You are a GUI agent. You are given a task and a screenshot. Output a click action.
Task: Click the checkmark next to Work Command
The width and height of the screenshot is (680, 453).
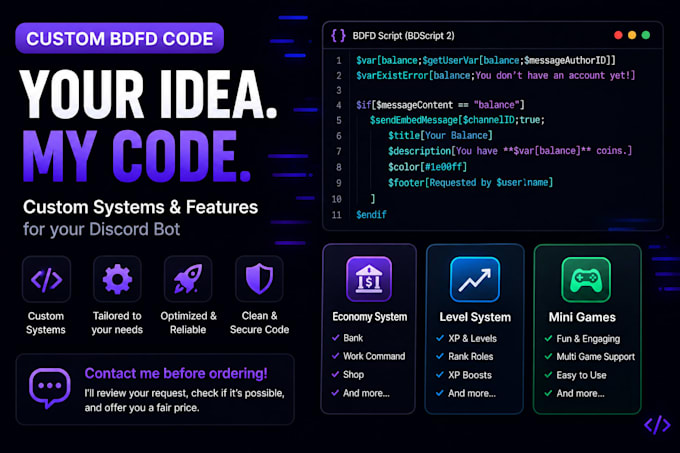(335, 356)
